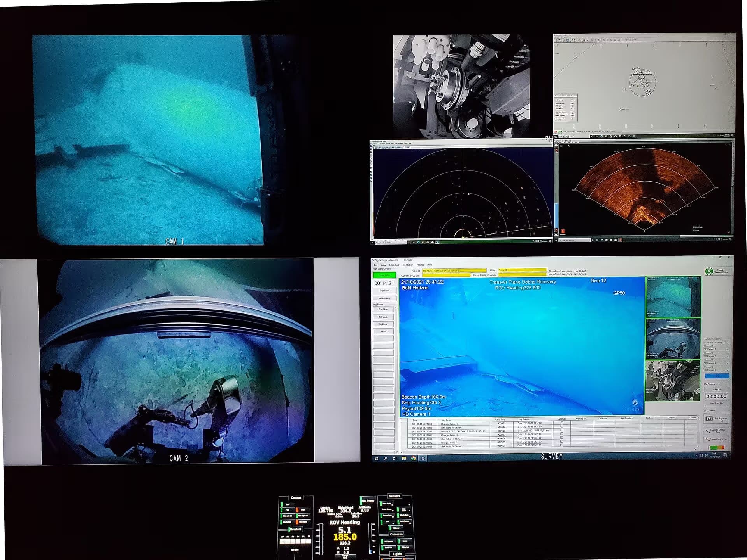Click the OFF deck log event button
The image size is (747, 560).
click(x=383, y=317)
